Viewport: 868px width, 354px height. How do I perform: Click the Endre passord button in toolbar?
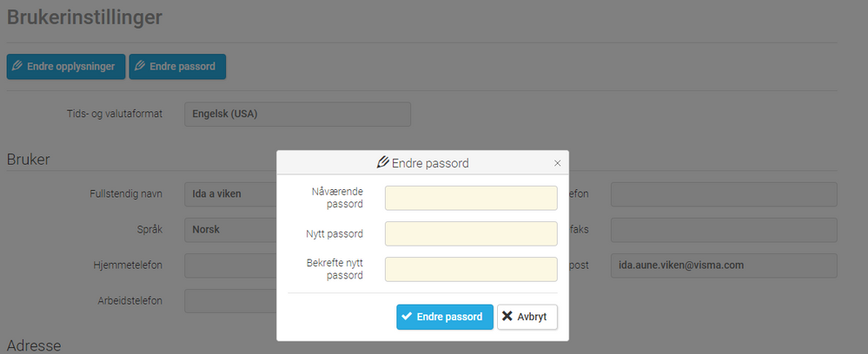(x=177, y=66)
